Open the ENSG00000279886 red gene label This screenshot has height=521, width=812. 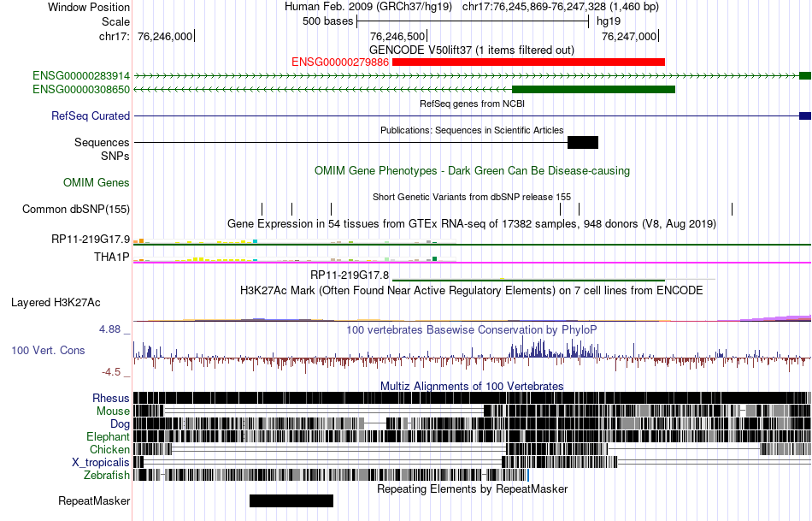(340, 62)
